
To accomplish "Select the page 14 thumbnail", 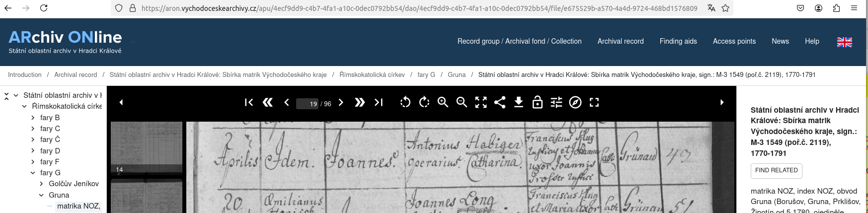I will click(147, 148).
